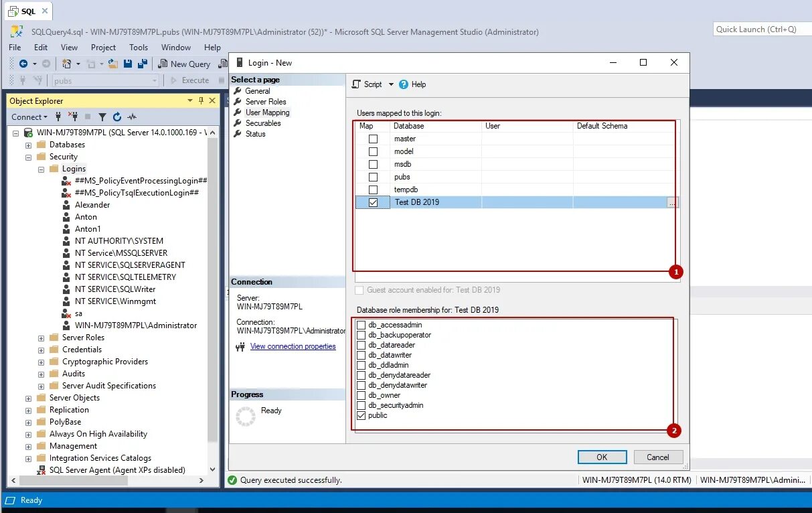Click the server node icon WIN-MJ79T89M7PL
This screenshot has height=513, width=812.
[28, 133]
